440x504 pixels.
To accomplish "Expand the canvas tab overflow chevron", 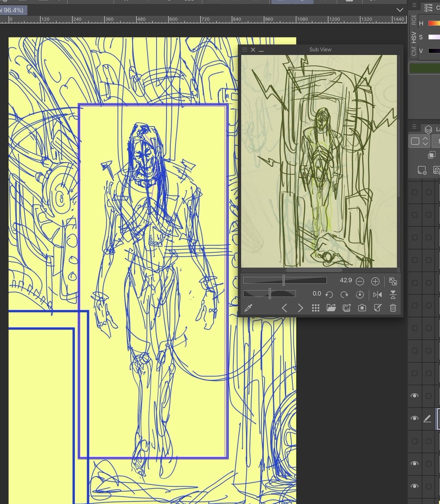I will tap(400, 10).
